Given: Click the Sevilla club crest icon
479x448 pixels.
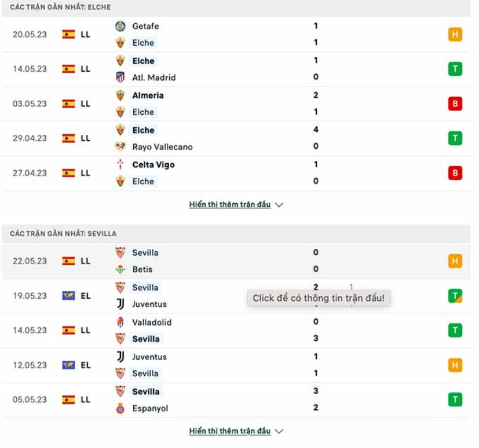Looking at the screenshot, I should (x=120, y=252).
